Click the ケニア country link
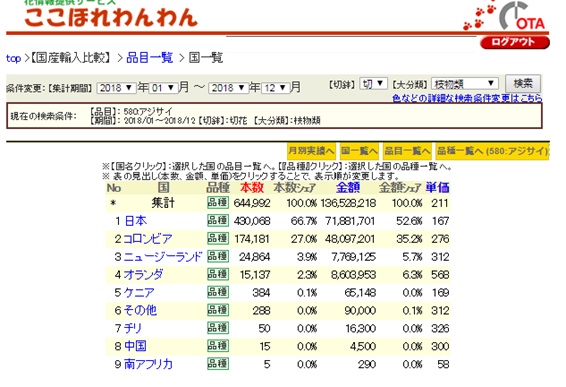566x387 pixels. (x=139, y=292)
